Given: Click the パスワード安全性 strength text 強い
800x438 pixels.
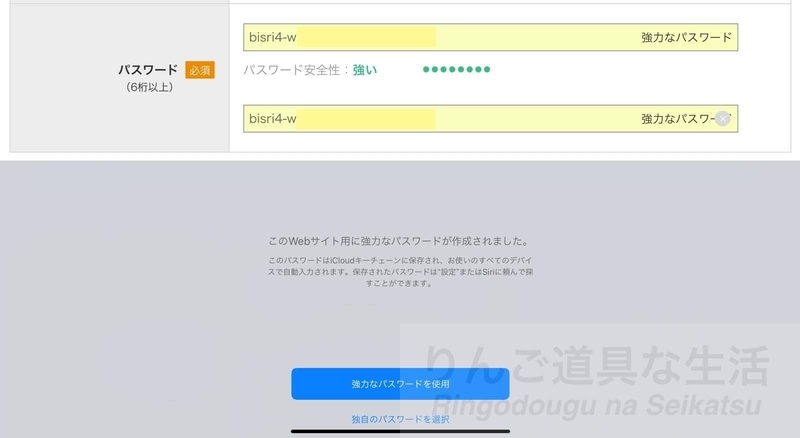Looking at the screenshot, I should (365, 70).
